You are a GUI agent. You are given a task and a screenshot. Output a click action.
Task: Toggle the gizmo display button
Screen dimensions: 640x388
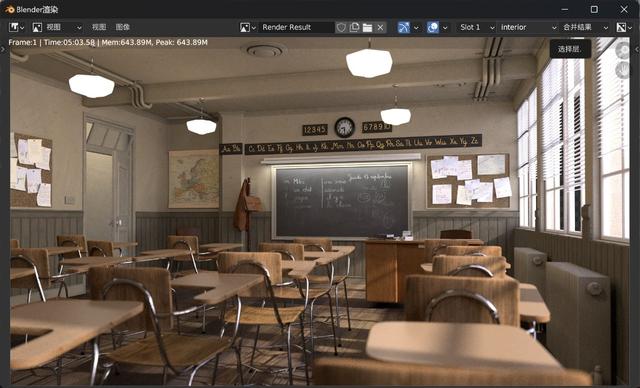[x=404, y=27]
